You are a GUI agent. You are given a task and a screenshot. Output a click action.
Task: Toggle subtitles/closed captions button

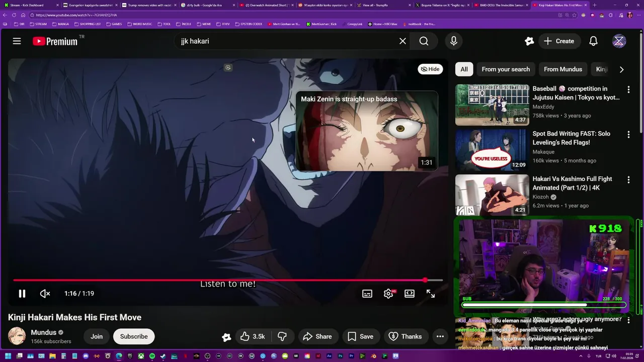[x=367, y=294]
